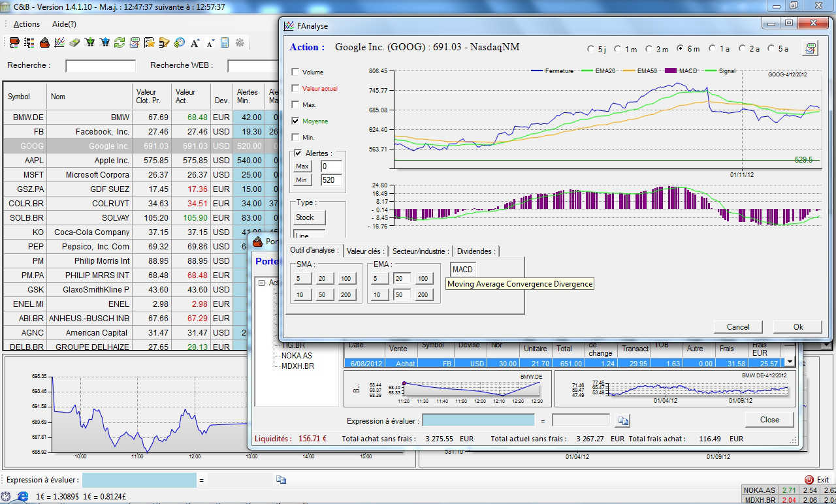This screenshot has height=504, width=836.
Task: Click the SMA 100 button
Action: (346, 279)
